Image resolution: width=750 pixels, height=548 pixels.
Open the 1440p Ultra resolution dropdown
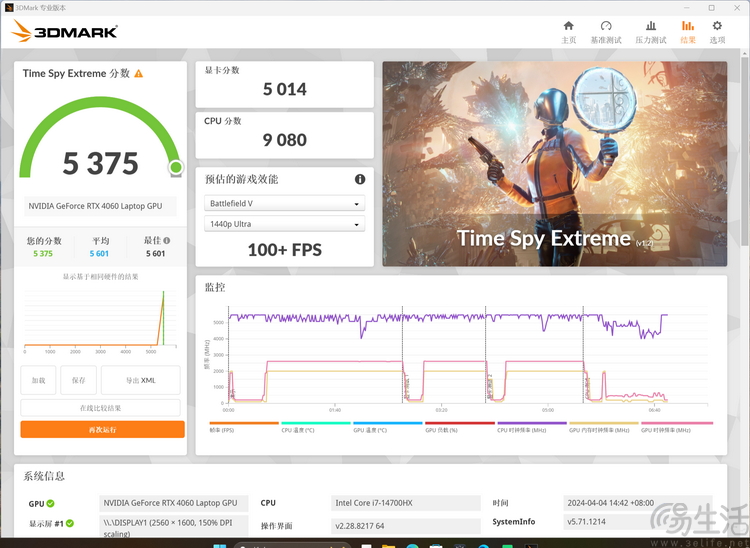pyautogui.click(x=284, y=225)
